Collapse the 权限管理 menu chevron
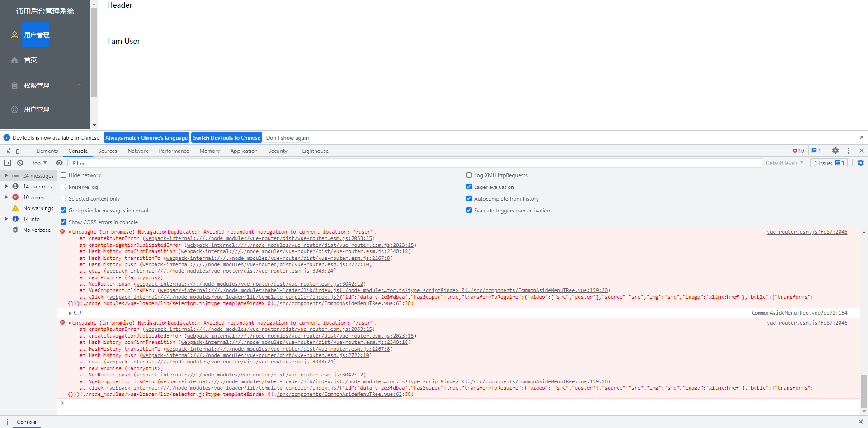Image resolution: width=868 pixels, height=428 pixels. (78, 85)
